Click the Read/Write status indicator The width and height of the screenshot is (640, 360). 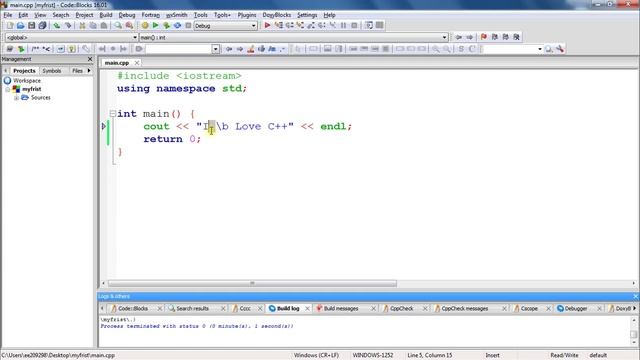point(564,356)
